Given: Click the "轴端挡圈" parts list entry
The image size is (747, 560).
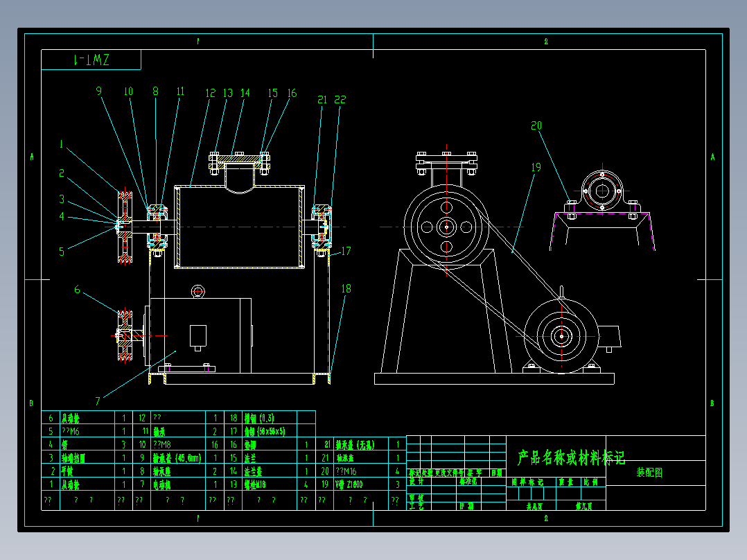Looking at the screenshot, I should (73, 457).
